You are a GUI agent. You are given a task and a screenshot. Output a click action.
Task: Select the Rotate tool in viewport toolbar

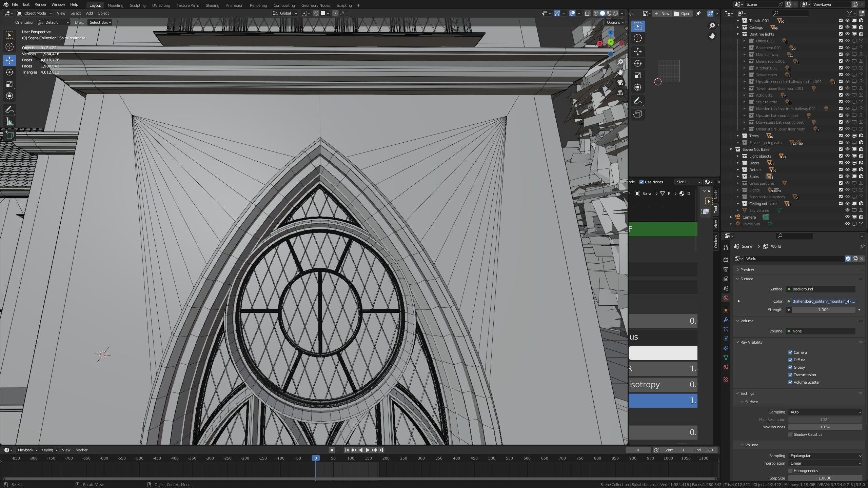click(x=9, y=72)
